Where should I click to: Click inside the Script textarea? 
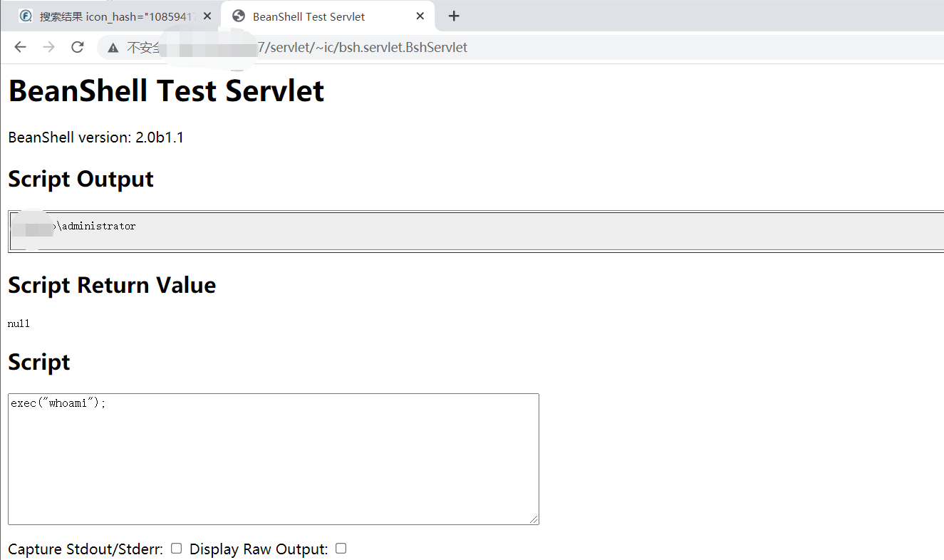274,459
